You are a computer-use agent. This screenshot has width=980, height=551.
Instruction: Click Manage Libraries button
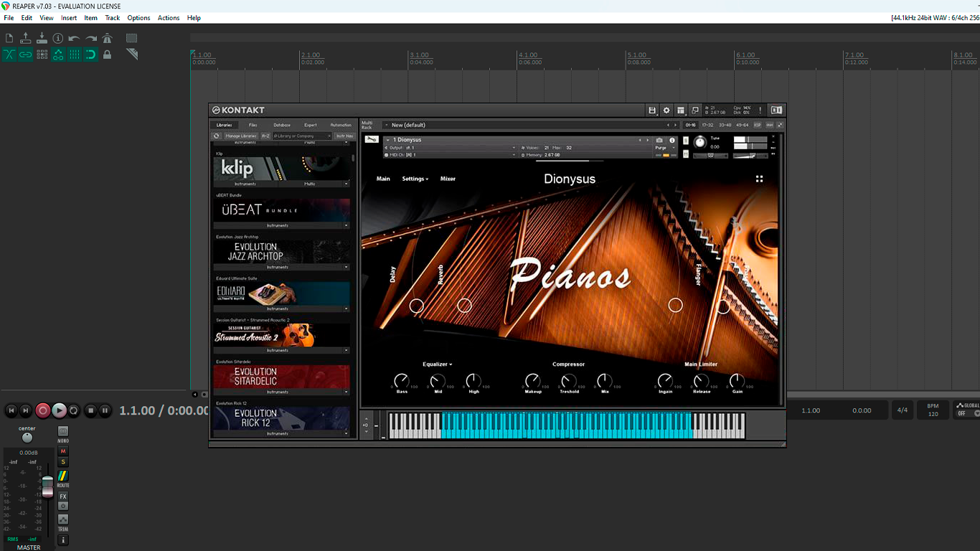pos(240,136)
